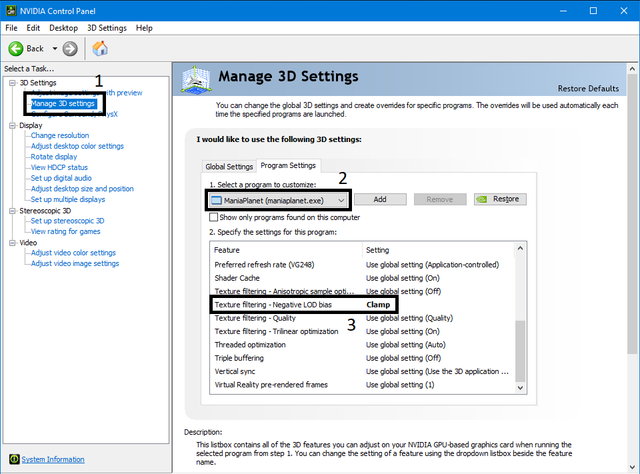The height and width of the screenshot is (474, 640).
Task: Click the Manage 3D Settings header icon
Action: (x=196, y=80)
